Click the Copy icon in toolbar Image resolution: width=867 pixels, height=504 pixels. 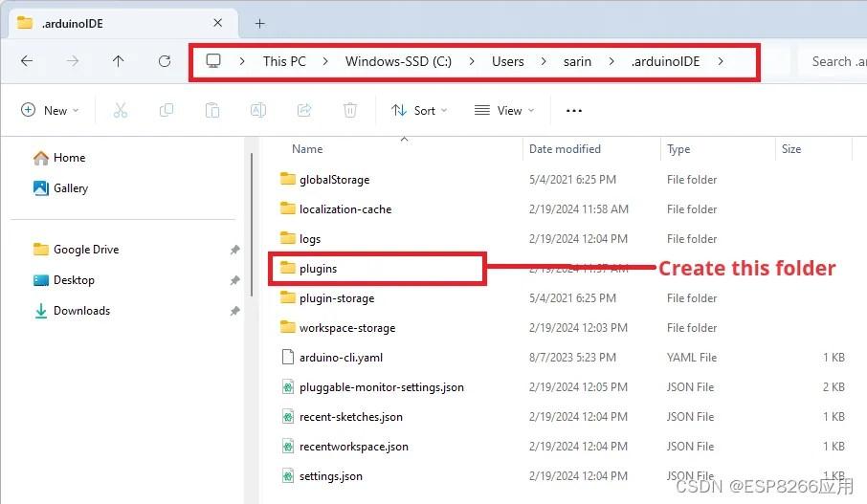pyautogui.click(x=167, y=111)
